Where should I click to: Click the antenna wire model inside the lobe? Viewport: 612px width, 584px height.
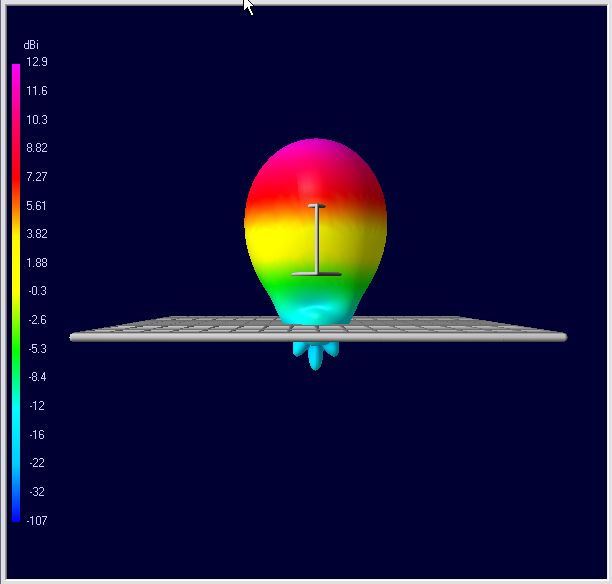click(x=317, y=240)
